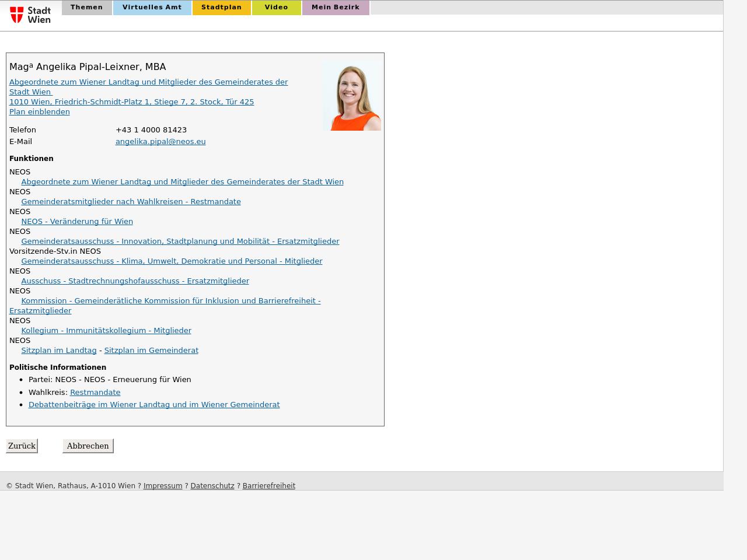Open Gemeinderatsmitglieder nach Wahlkreisen - Restmandate link

coord(131,202)
